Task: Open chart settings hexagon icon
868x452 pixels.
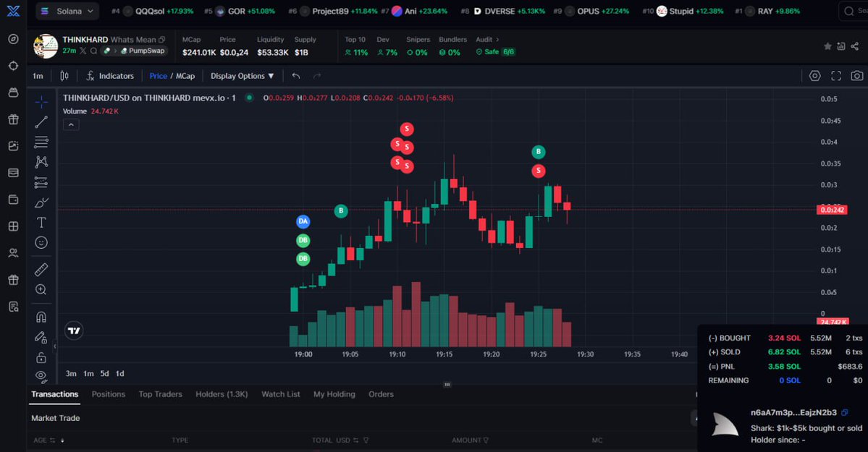Action: pyautogui.click(x=815, y=76)
